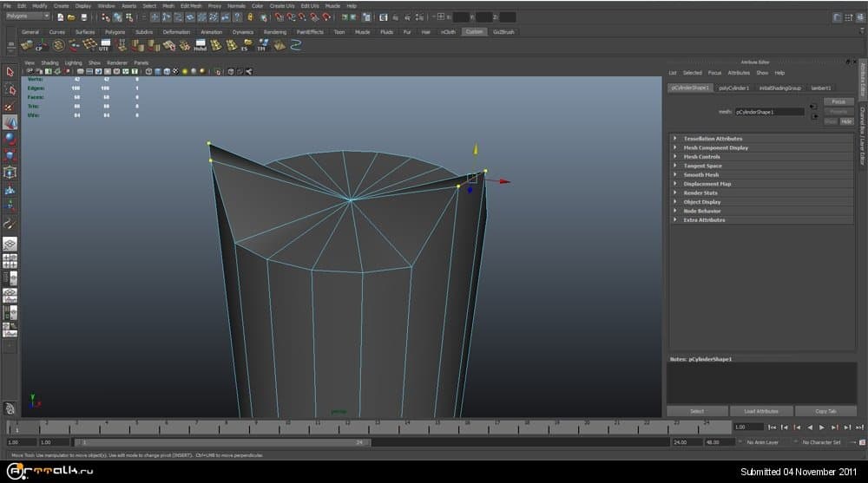Click the mesh name field pCylinderShape1
The height and width of the screenshot is (483, 868).
[769, 112]
